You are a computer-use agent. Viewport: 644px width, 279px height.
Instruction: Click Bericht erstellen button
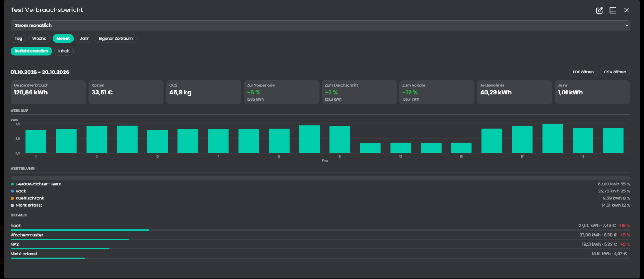coord(31,51)
